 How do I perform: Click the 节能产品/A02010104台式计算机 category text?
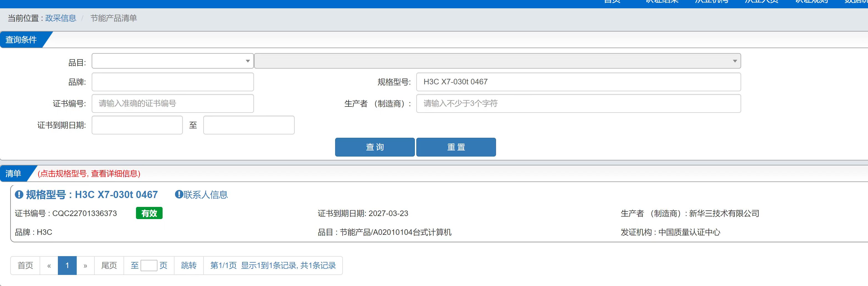(396, 232)
